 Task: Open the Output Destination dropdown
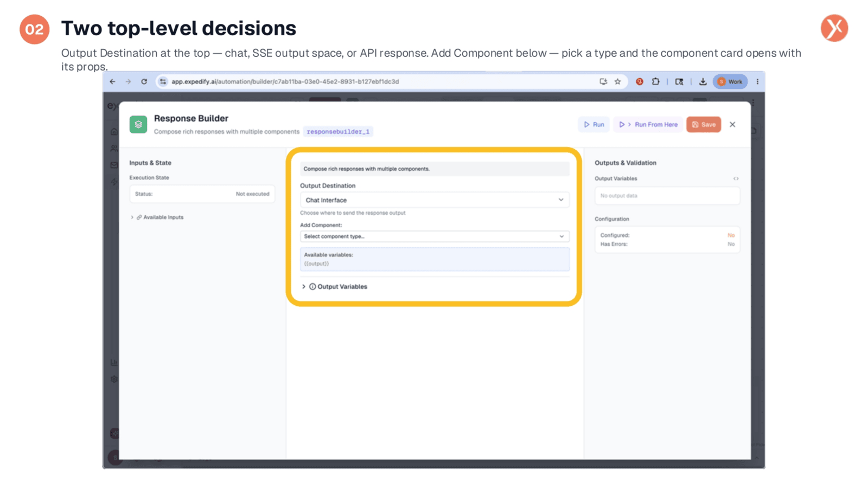[x=435, y=200]
